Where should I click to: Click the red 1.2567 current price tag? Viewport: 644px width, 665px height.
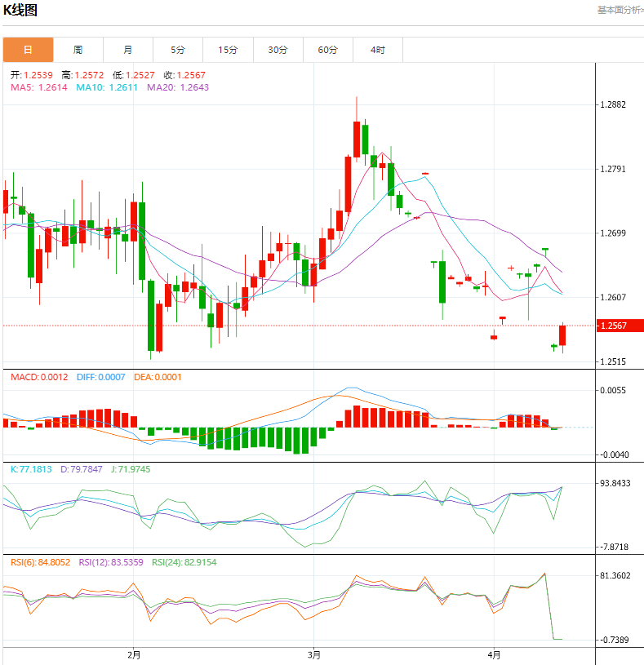620,326
